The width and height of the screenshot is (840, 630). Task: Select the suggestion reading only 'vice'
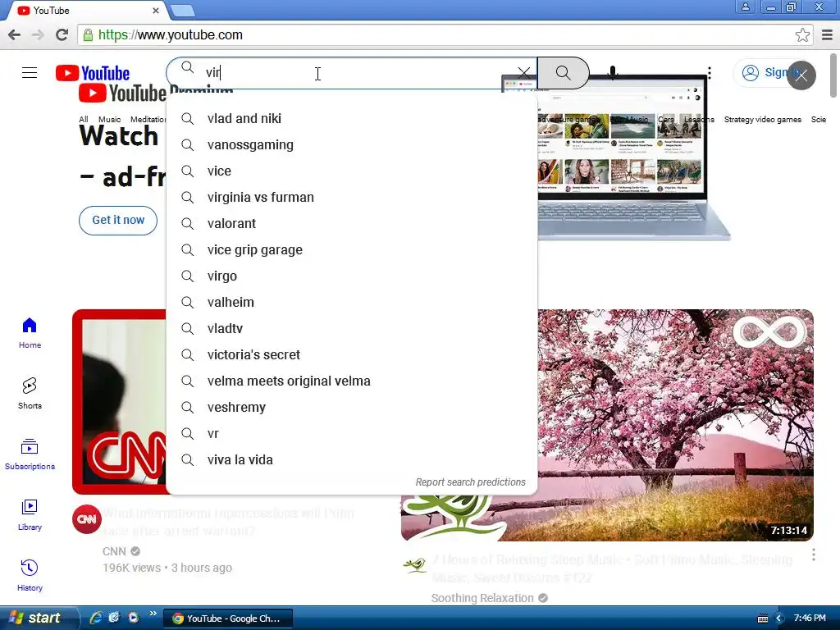(351, 171)
